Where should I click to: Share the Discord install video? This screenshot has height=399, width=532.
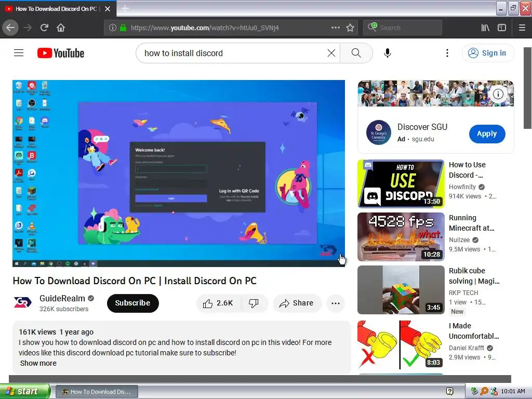pos(297,303)
